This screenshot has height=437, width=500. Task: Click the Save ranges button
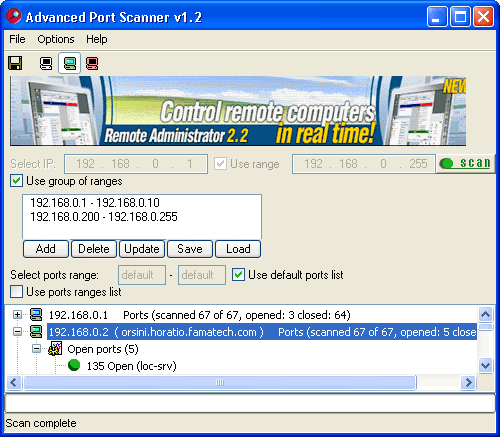(190, 249)
